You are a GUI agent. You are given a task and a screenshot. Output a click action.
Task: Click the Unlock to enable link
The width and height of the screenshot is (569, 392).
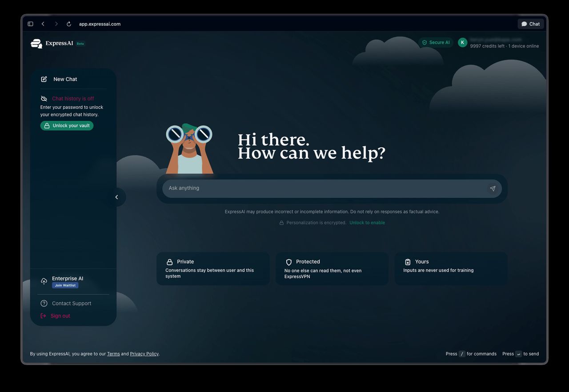click(367, 223)
